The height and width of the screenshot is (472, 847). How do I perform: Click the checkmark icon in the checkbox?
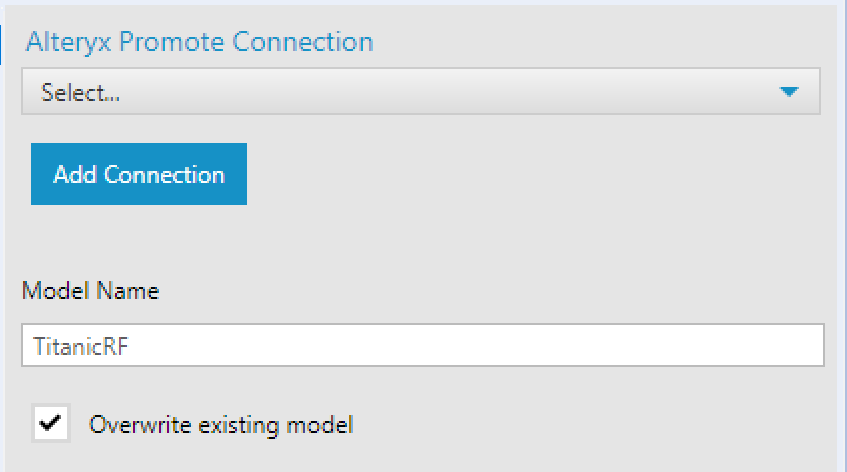(x=51, y=423)
